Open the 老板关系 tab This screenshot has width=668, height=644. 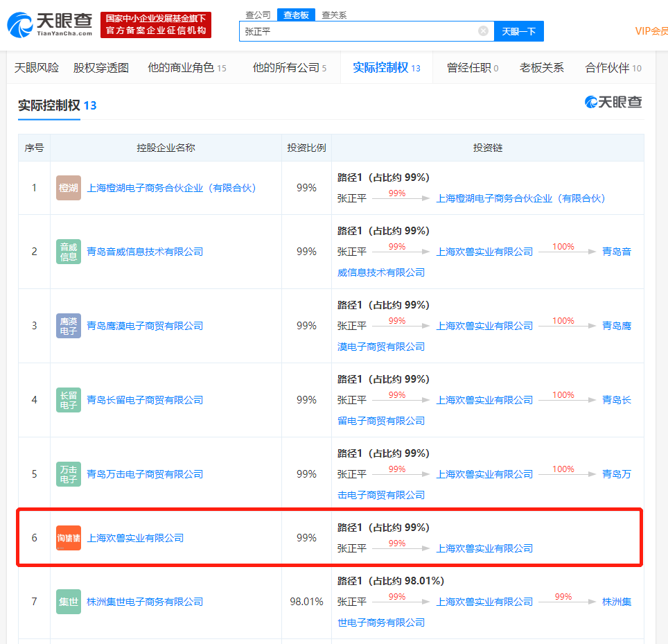tap(541, 68)
